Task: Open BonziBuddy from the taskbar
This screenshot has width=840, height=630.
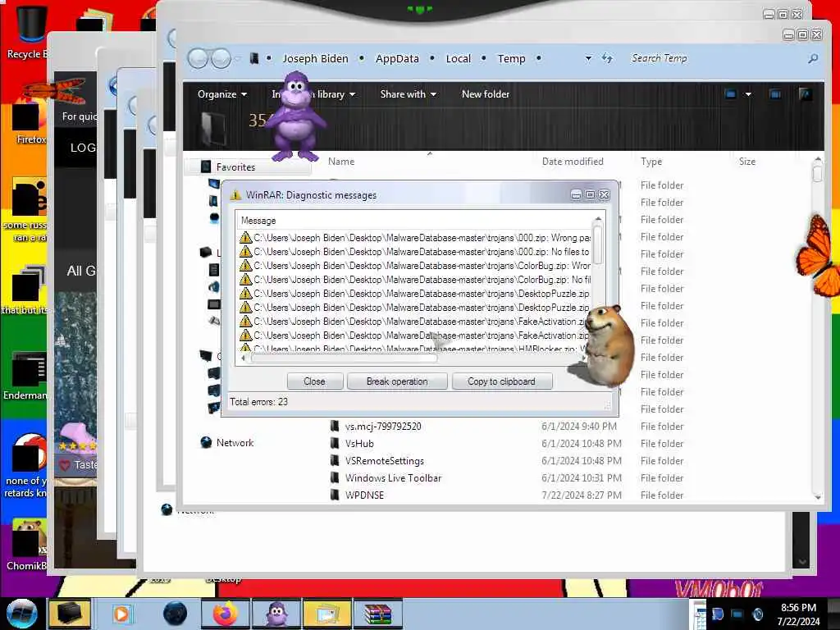Action: coord(276,614)
